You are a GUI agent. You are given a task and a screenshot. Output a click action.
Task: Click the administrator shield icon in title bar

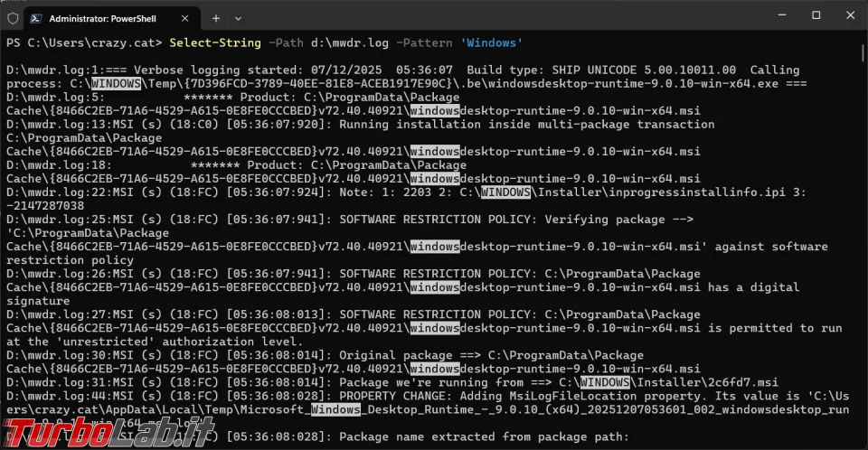click(13, 17)
